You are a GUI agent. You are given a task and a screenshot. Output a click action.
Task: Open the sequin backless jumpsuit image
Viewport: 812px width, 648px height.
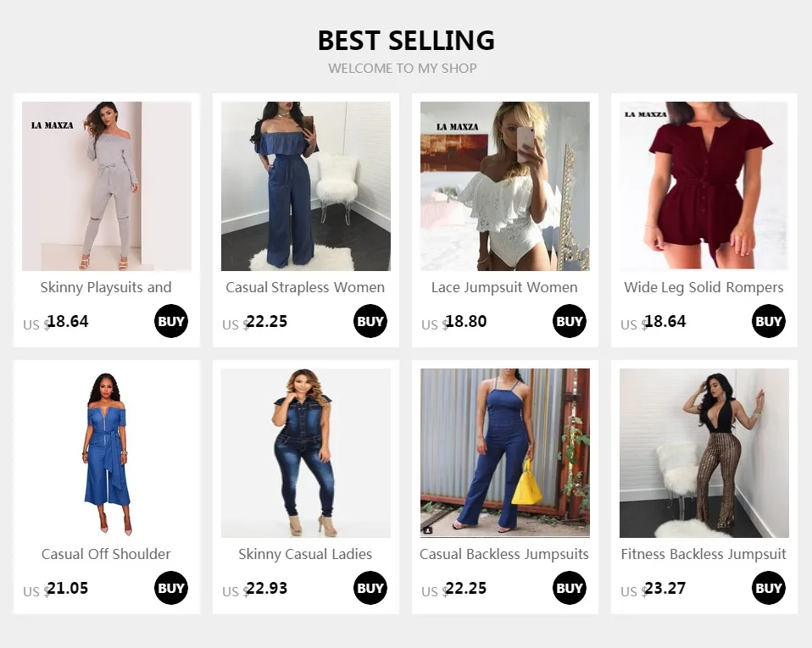[704, 453]
